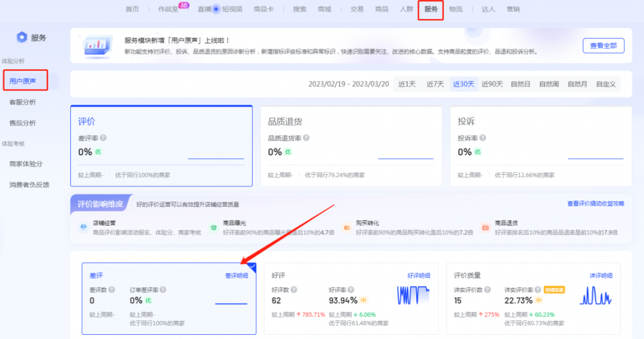Click help icon next to 品质退货率

[x=306, y=138]
